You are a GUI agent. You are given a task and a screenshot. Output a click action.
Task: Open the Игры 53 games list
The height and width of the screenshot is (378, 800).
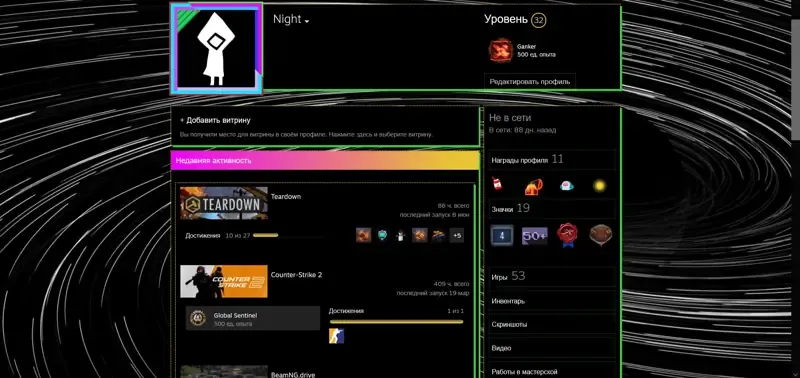click(508, 276)
